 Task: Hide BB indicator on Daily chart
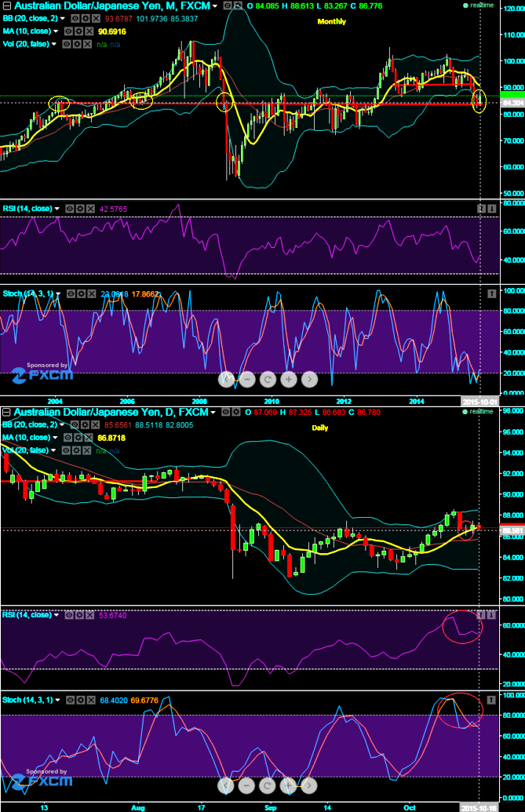(75, 424)
